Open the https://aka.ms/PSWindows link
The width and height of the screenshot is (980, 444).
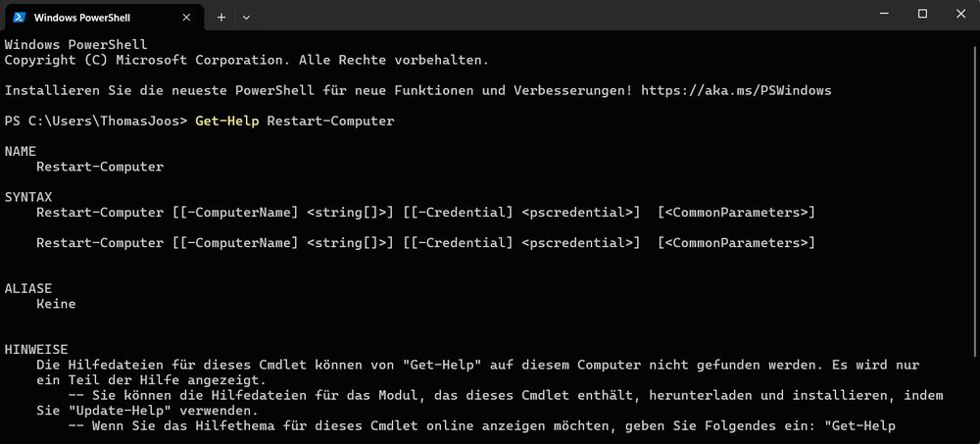(x=736, y=90)
